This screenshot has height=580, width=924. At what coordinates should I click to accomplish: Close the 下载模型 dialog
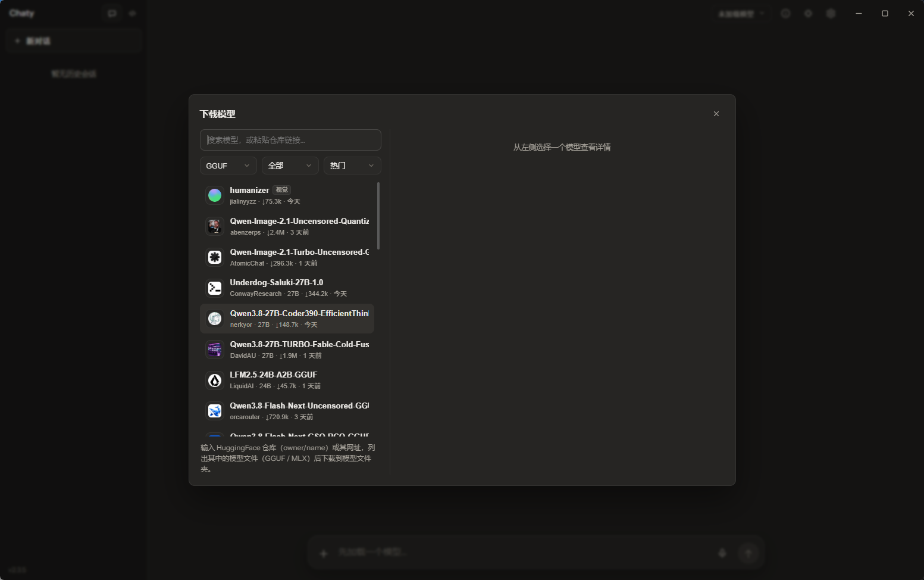716,114
